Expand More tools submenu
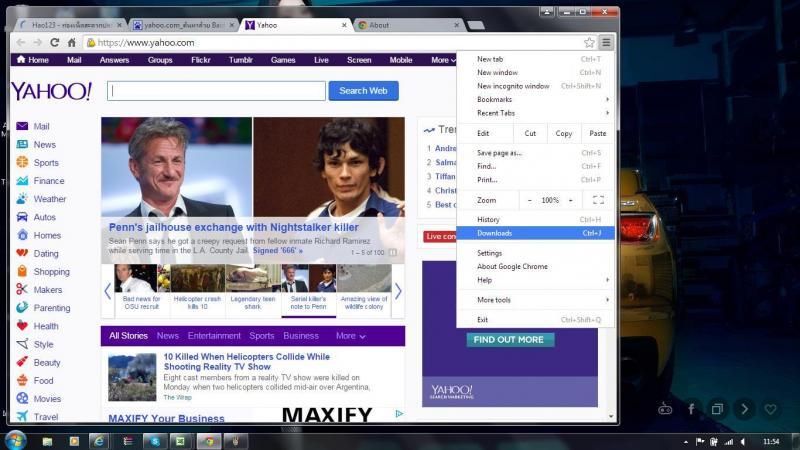Image resolution: width=800 pixels, height=450 pixels. tap(535, 300)
